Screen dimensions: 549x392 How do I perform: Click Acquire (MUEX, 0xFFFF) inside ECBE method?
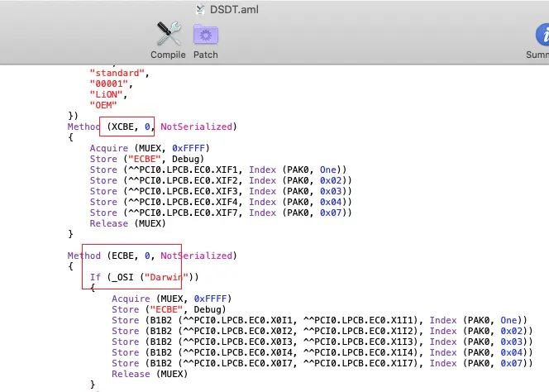(172, 299)
